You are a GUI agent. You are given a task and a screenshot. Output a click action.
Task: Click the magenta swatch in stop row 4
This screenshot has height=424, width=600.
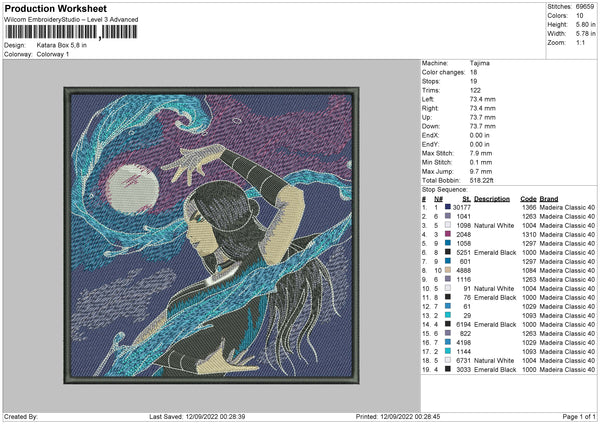point(448,234)
